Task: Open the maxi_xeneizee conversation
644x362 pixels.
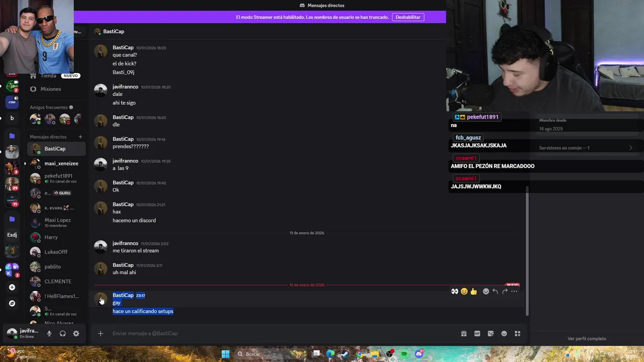Action: (56, 163)
